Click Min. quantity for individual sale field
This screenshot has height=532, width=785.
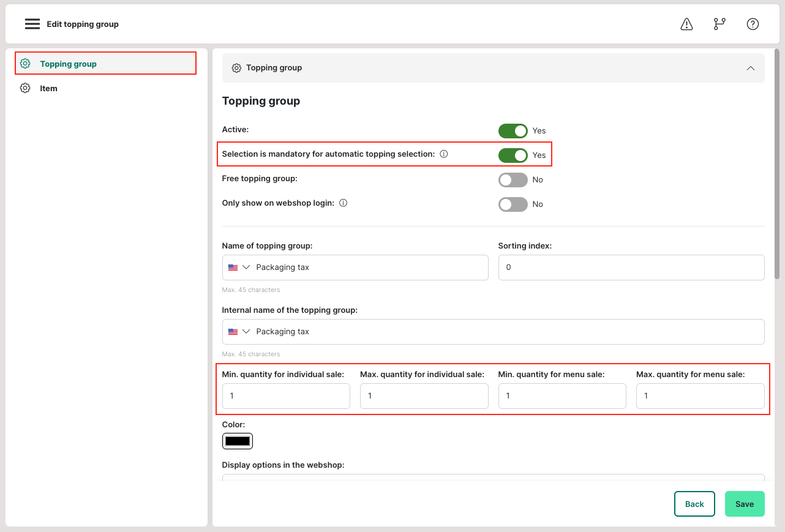coord(286,396)
